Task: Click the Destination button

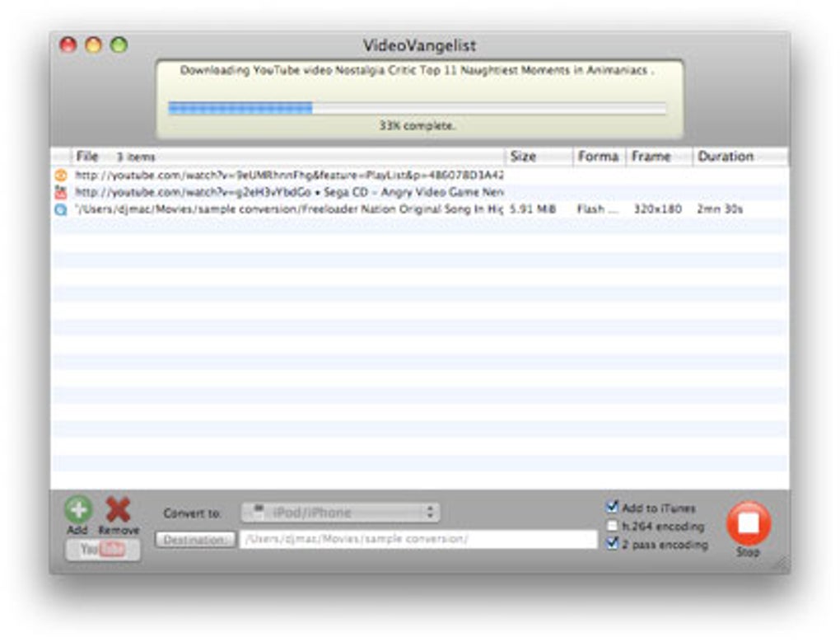Action: pyautogui.click(x=195, y=539)
